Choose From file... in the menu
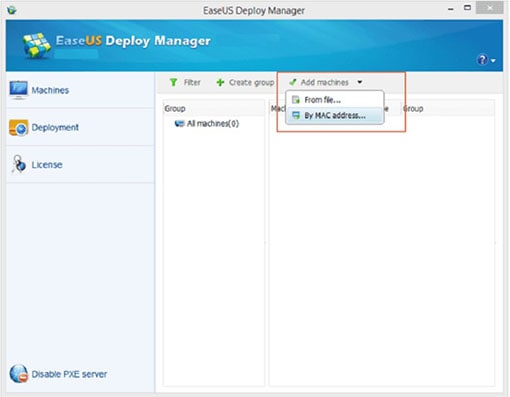This screenshot has height=397, width=510. 335,100
